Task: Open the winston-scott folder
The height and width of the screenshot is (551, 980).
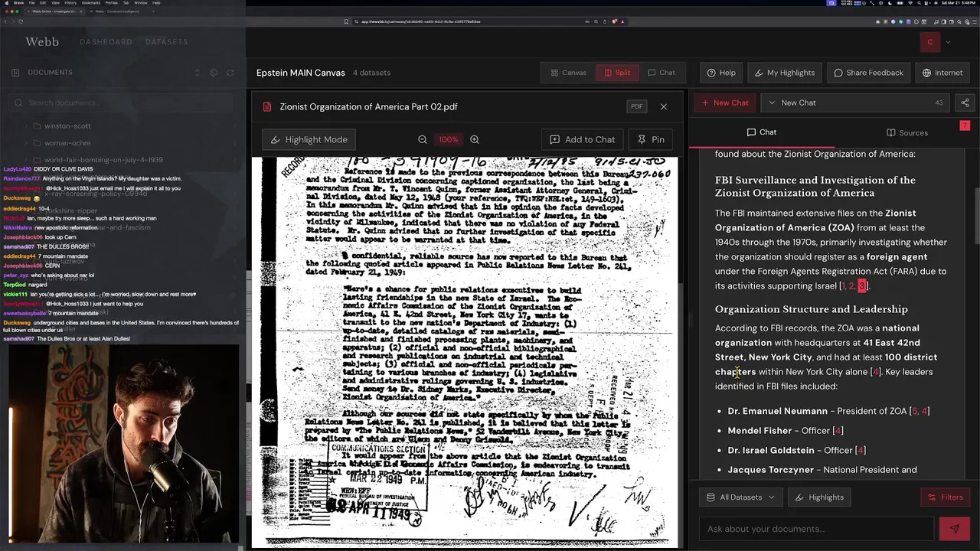Action: (x=67, y=126)
